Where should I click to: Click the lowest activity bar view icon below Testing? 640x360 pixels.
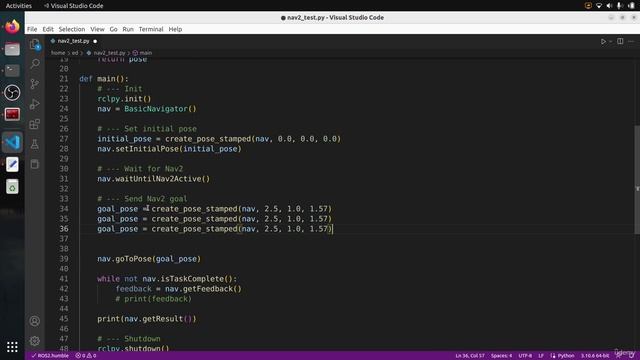[x=35, y=164]
